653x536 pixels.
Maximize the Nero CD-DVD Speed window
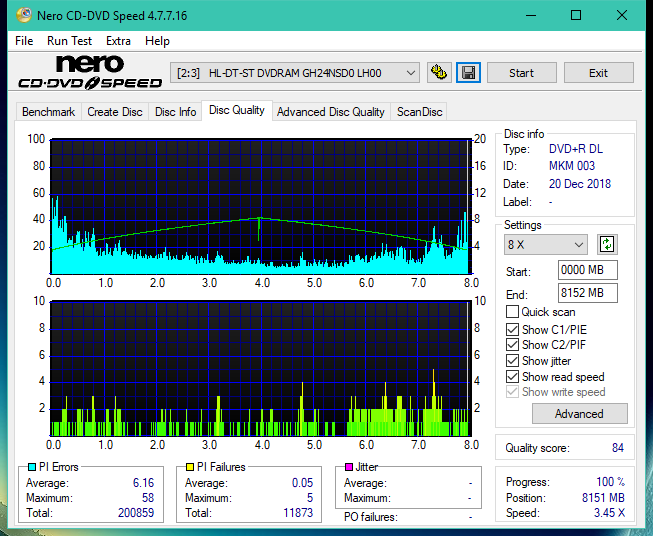pos(576,15)
